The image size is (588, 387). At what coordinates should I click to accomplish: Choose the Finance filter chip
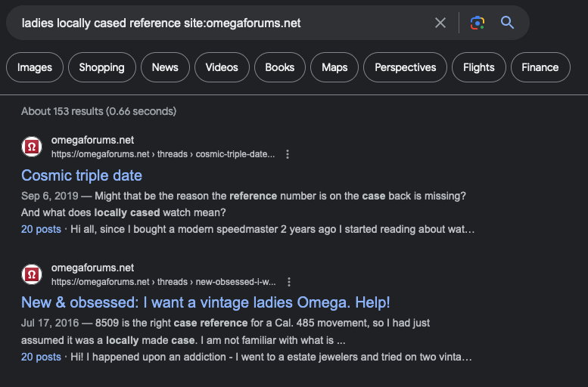[x=540, y=67]
